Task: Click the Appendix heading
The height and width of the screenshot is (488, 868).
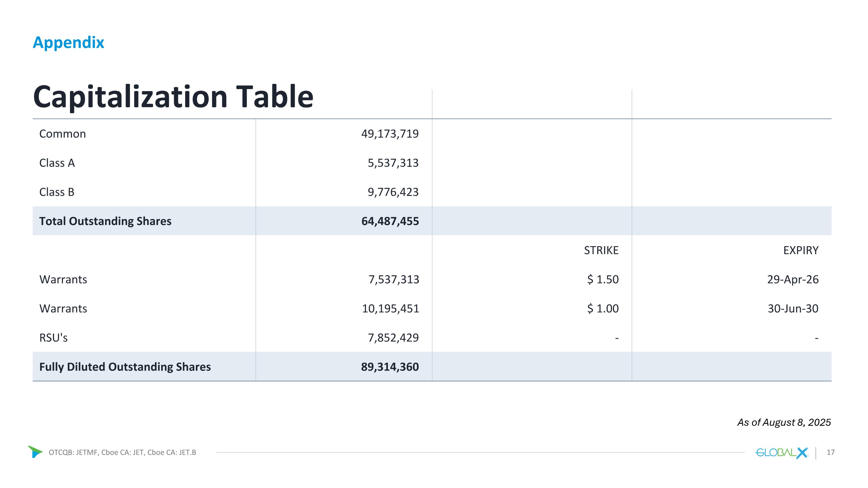Action: 68,43
